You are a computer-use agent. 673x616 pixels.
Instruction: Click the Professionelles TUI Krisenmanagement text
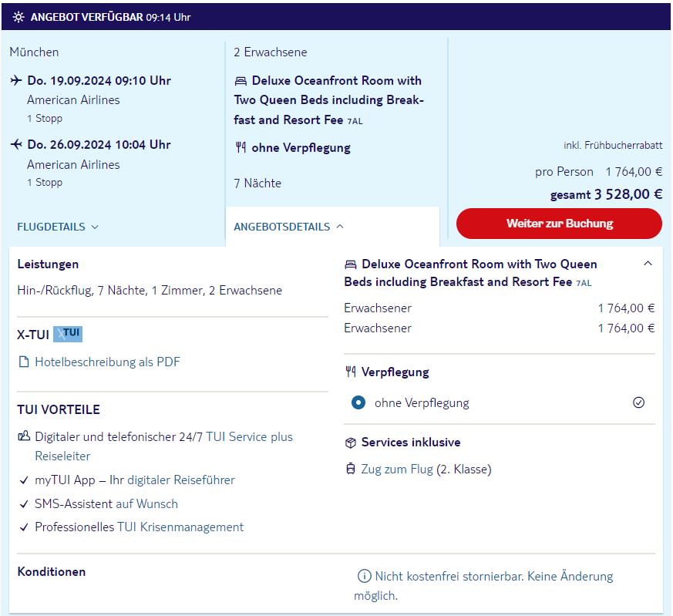(139, 527)
